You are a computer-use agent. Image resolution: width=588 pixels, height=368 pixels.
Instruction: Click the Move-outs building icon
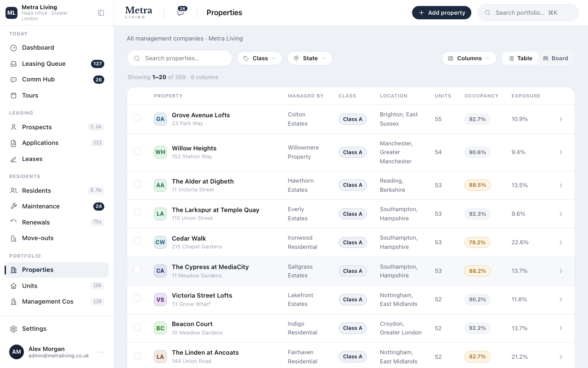(x=13, y=238)
